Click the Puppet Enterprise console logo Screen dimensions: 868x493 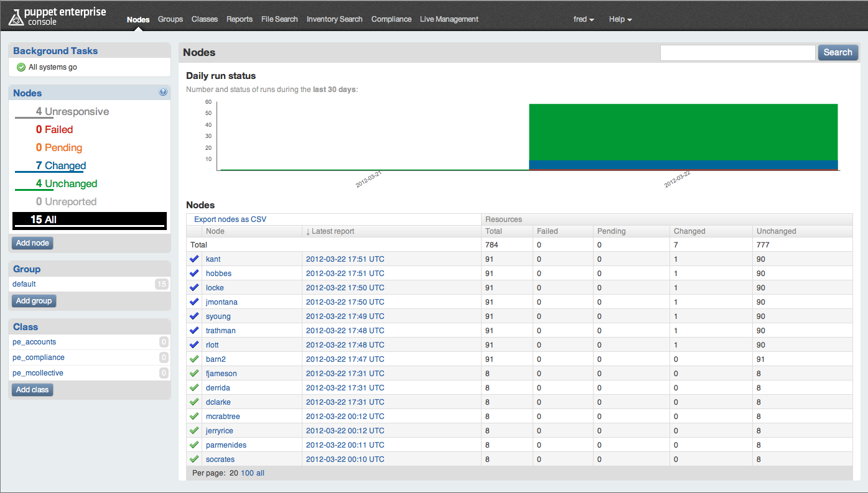57,17
